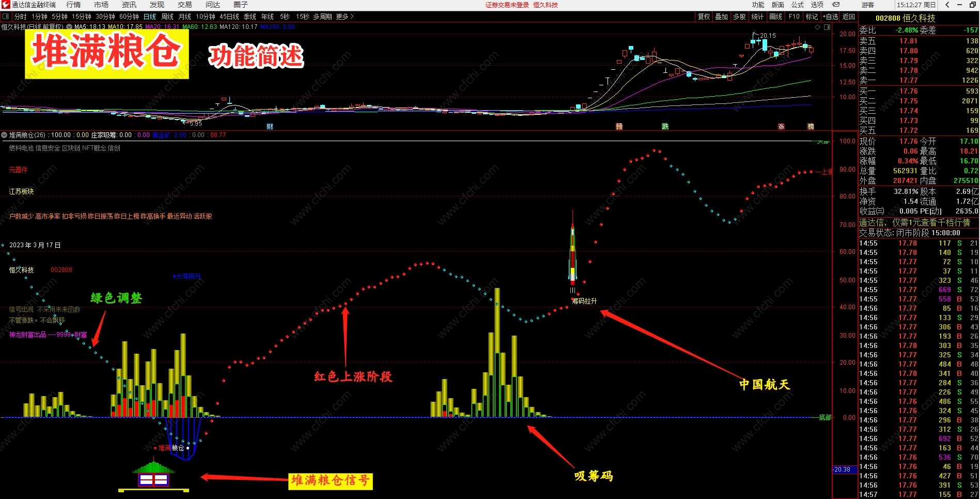
Task: Toggle the left sidebar panel icon
Action: [6, 17]
